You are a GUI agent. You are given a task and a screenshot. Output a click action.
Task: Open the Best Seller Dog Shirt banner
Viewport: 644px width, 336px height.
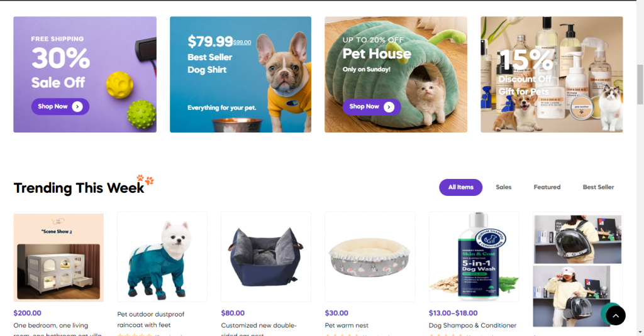pos(240,74)
